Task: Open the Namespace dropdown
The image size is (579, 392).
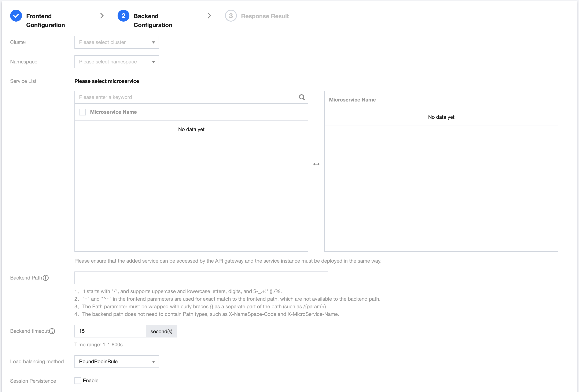Action: pyautogui.click(x=117, y=62)
